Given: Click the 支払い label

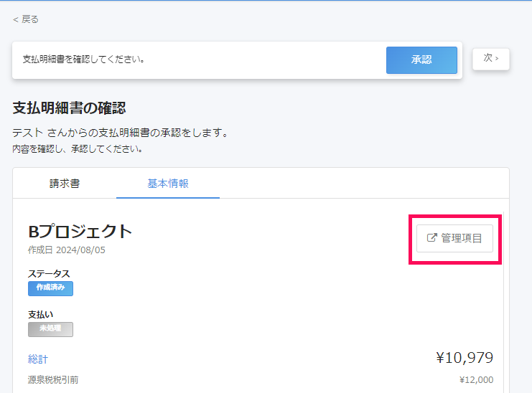Looking at the screenshot, I should pos(41,314).
